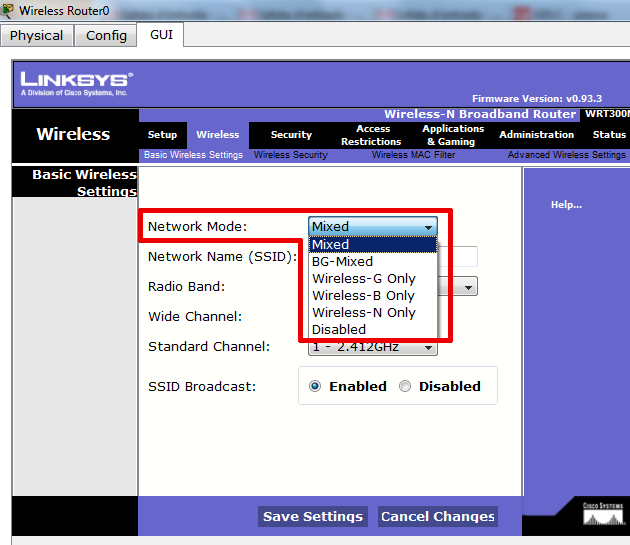
Task: Choose Wireless-G Only option
Action: click(363, 278)
